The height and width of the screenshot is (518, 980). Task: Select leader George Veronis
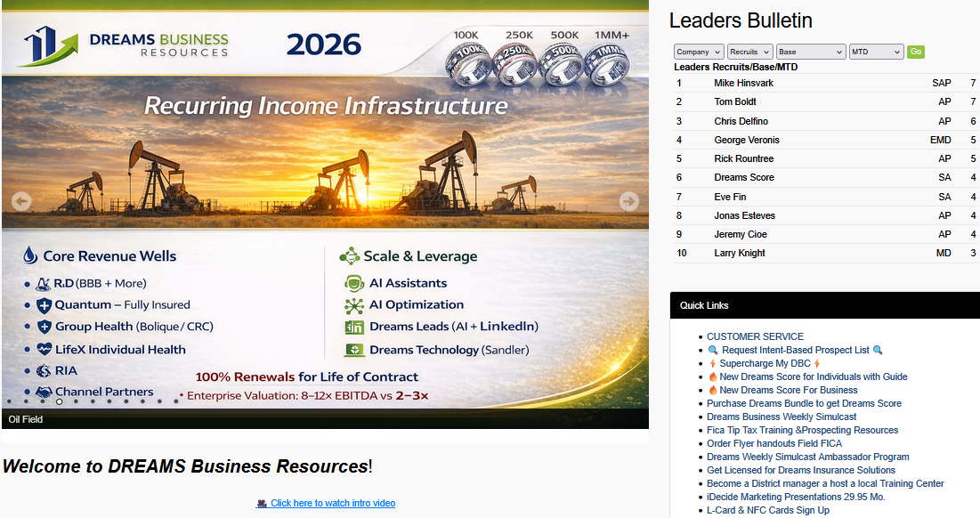click(x=746, y=140)
